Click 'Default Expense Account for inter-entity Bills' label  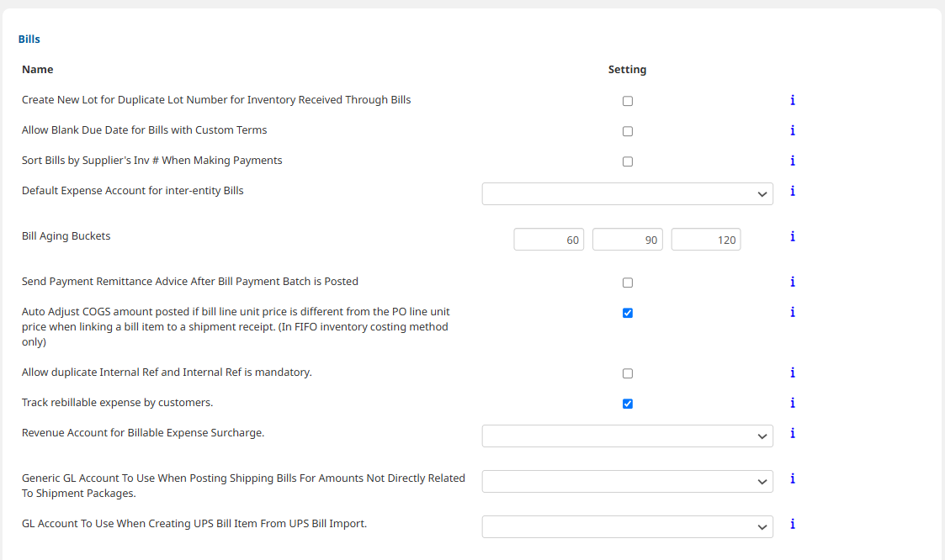(x=133, y=190)
